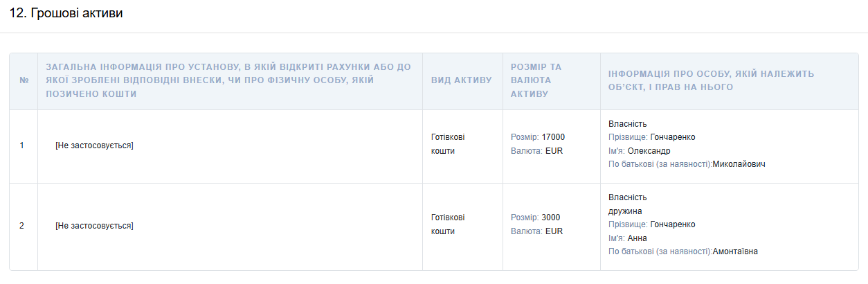This screenshot has width=868, height=284.
Task: Click "[Не застосовується]" in the second row
Action: click(x=94, y=226)
